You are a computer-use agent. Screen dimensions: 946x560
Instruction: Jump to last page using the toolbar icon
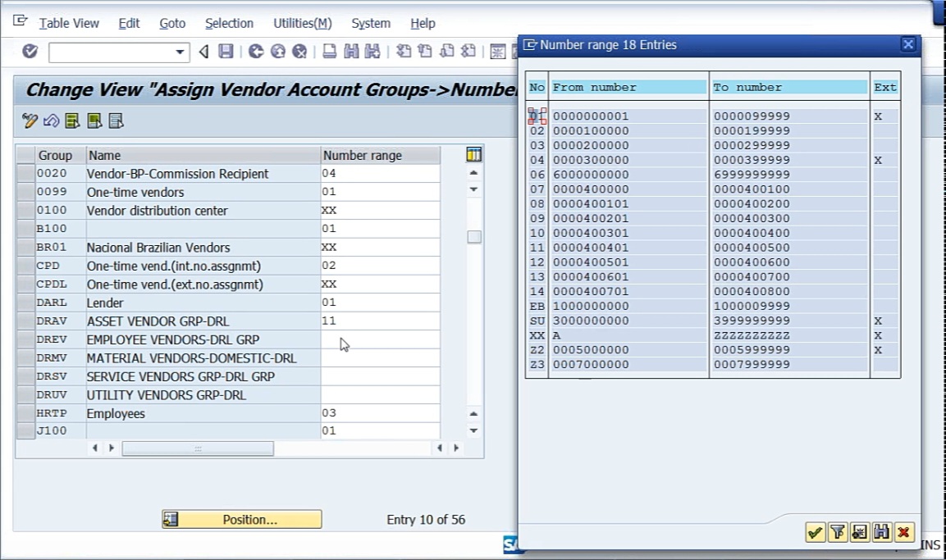pos(468,52)
